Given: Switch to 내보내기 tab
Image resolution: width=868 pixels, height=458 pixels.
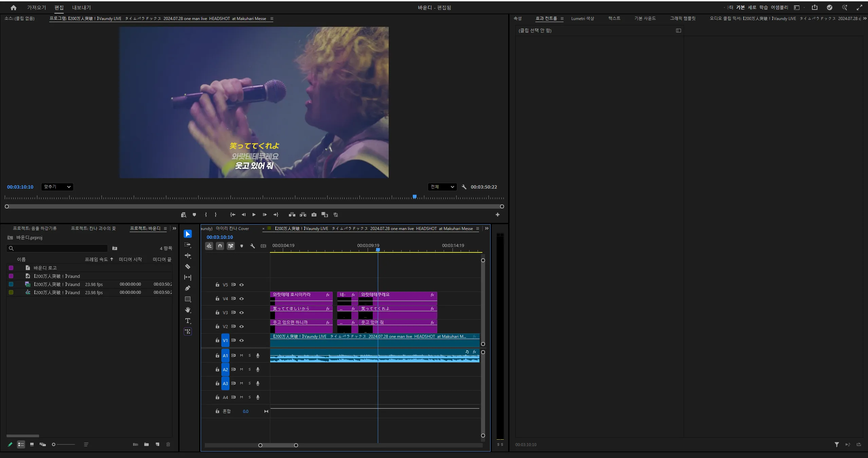Looking at the screenshot, I should [x=81, y=7].
